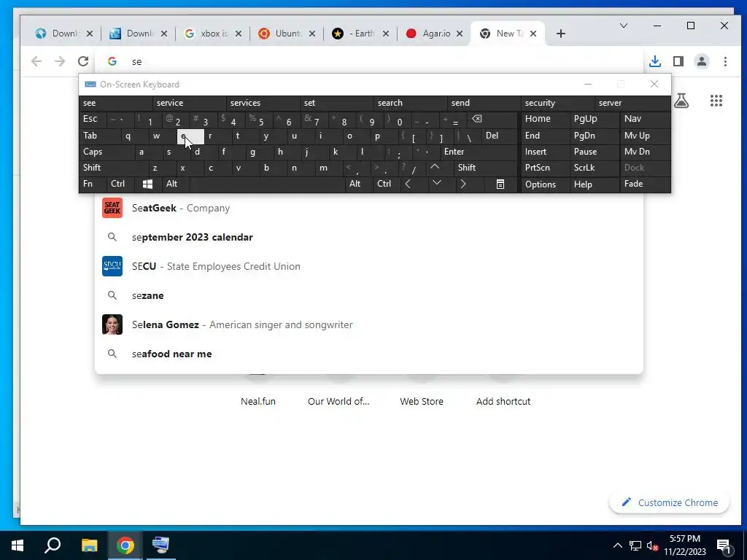Open the Neal.fun shortcut
Image resolution: width=747 pixels, height=560 pixels.
pyautogui.click(x=258, y=401)
